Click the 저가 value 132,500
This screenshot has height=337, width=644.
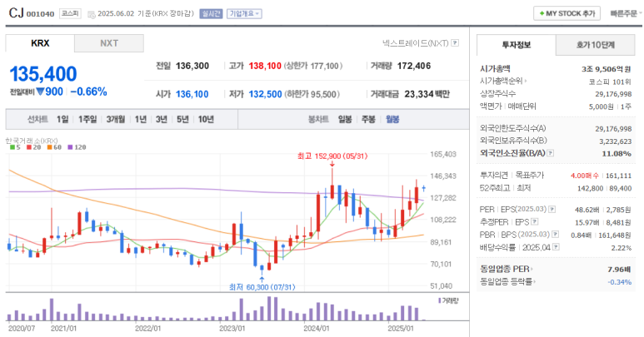point(265,94)
